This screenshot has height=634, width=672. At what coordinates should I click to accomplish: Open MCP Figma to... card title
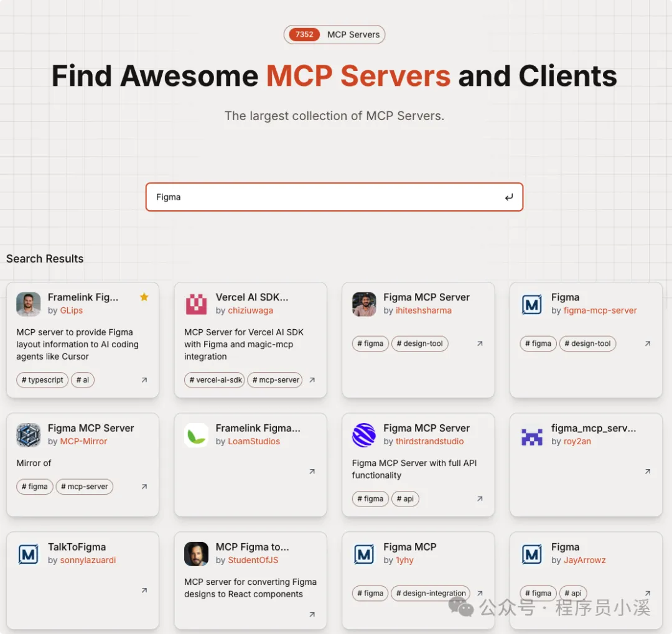(253, 547)
